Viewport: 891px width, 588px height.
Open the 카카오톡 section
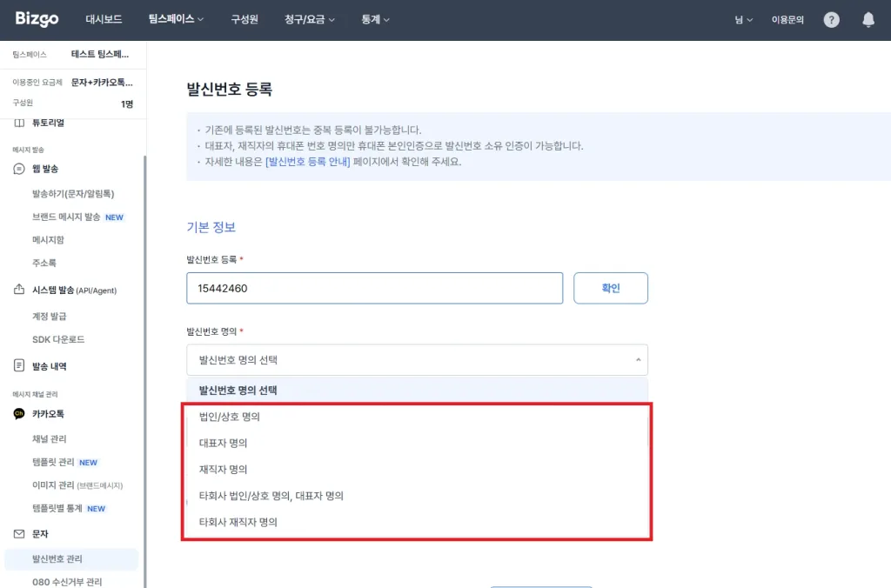48,413
